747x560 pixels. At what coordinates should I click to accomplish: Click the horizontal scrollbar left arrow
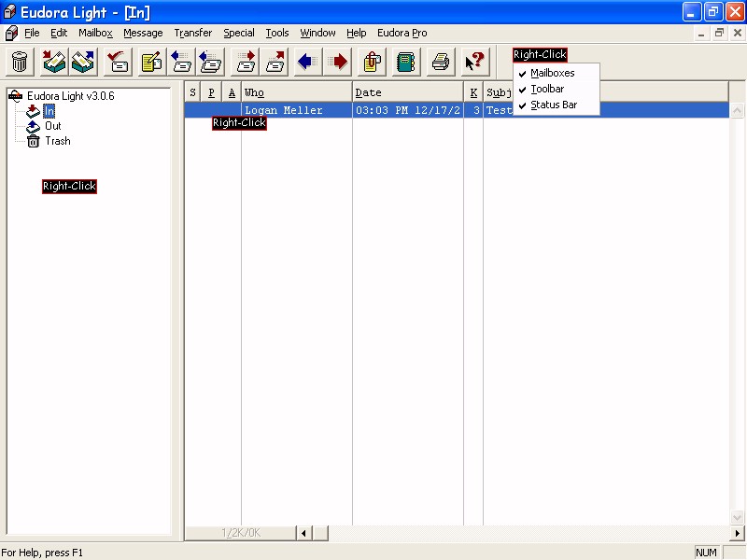(304, 533)
